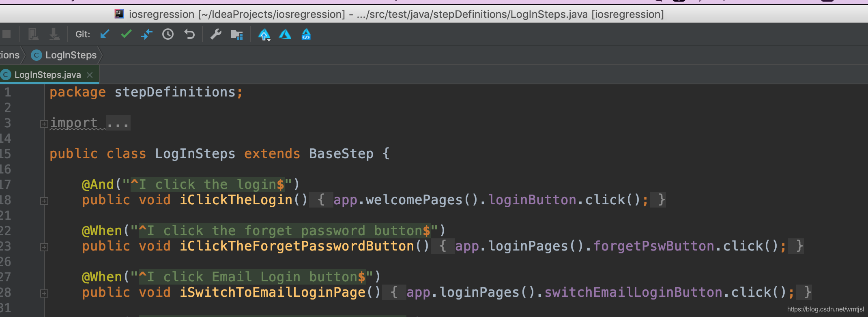Click the Azure code sign-in icon
This screenshot has height=317, width=868.
pos(306,34)
